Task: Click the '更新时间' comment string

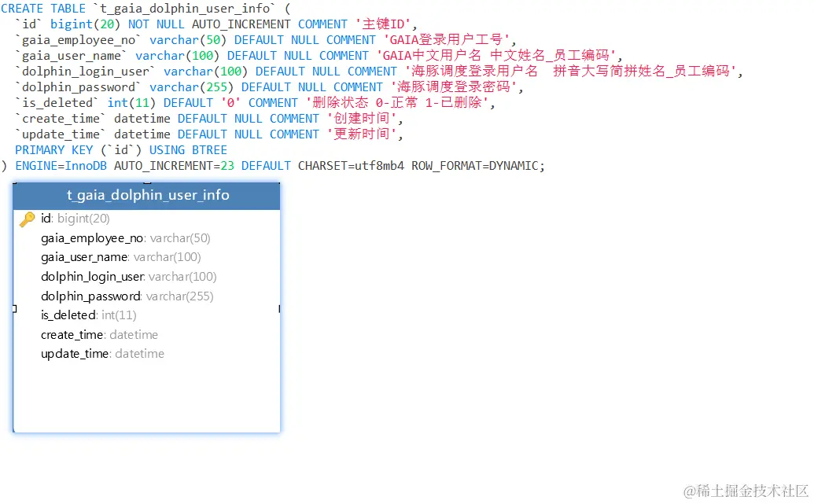Action: click(362, 134)
